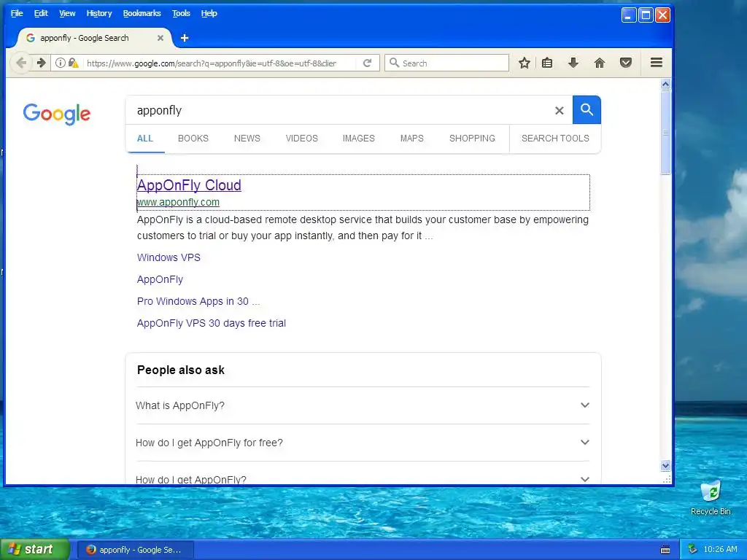Image resolution: width=747 pixels, height=560 pixels.
Task: Open the Recycle Bin on the desktop
Action: [711, 497]
